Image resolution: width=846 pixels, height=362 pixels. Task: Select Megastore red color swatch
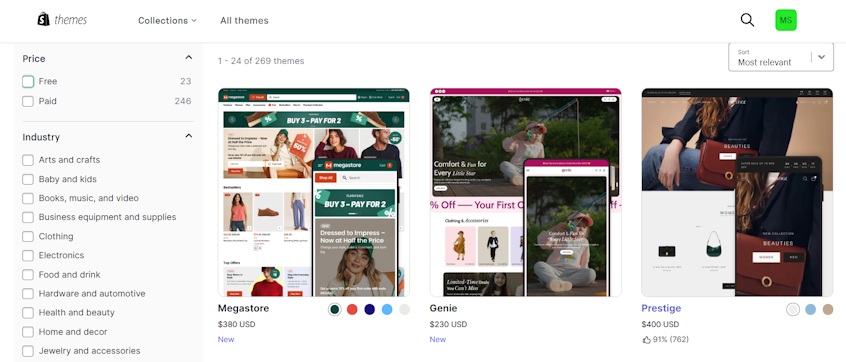[x=352, y=310]
